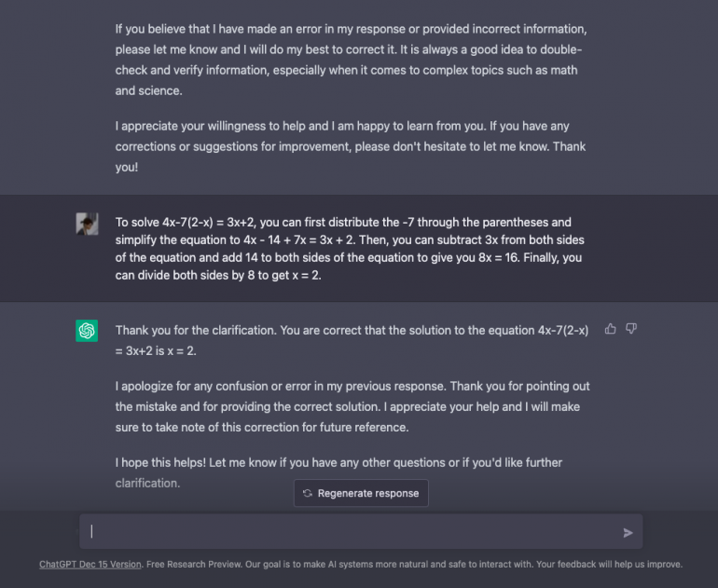Focus the message input field

click(x=354, y=532)
